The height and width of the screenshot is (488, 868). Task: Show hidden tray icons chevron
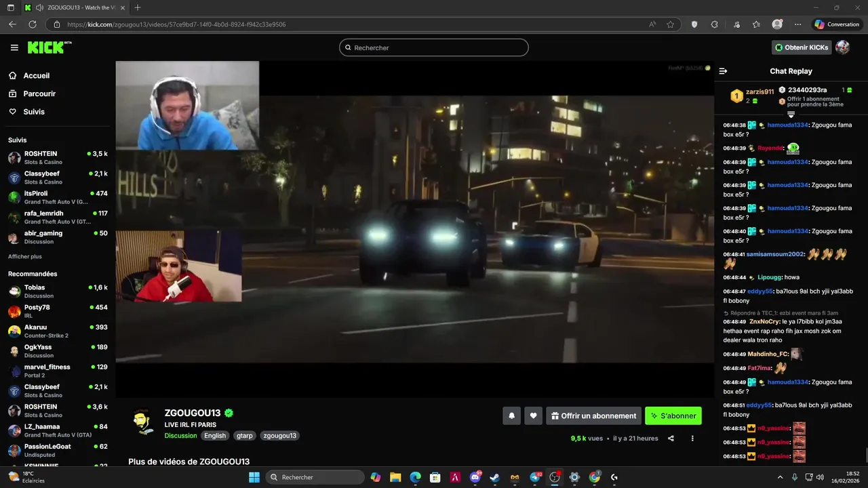(780, 477)
